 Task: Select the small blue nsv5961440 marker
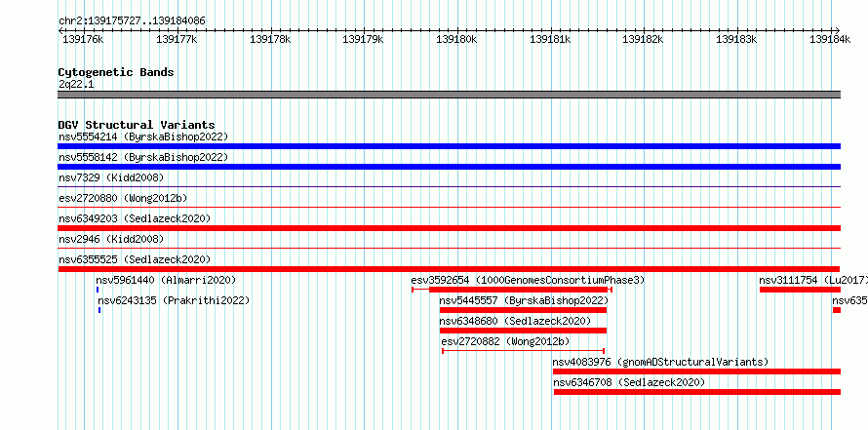(98, 290)
